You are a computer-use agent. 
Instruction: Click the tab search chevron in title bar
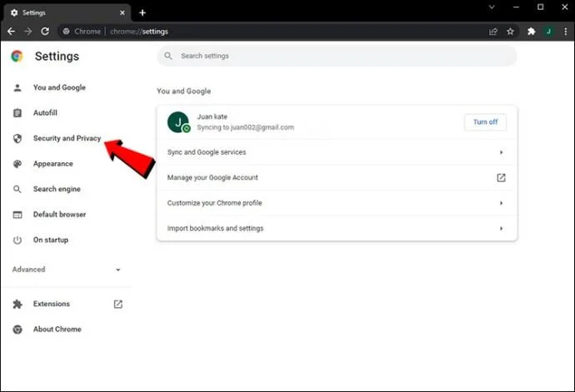click(x=492, y=7)
